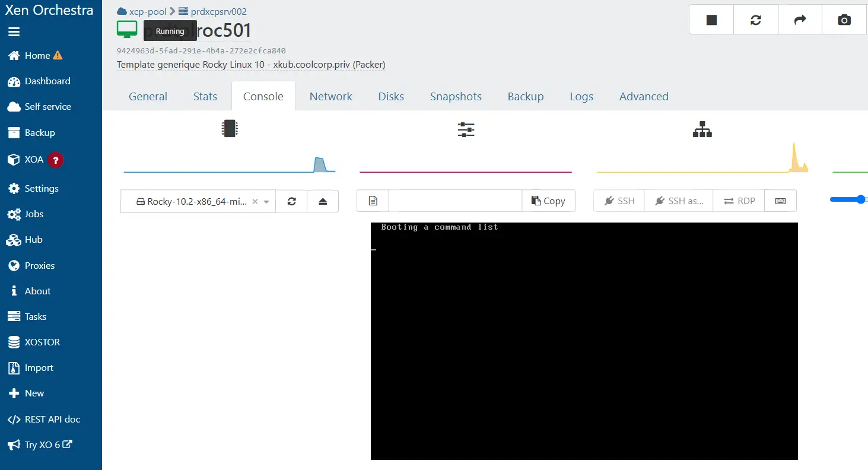This screenshot has width=868, height=470.
Task: Toggle the hamburger menu in the sidebar
Action: click(14, 32)
